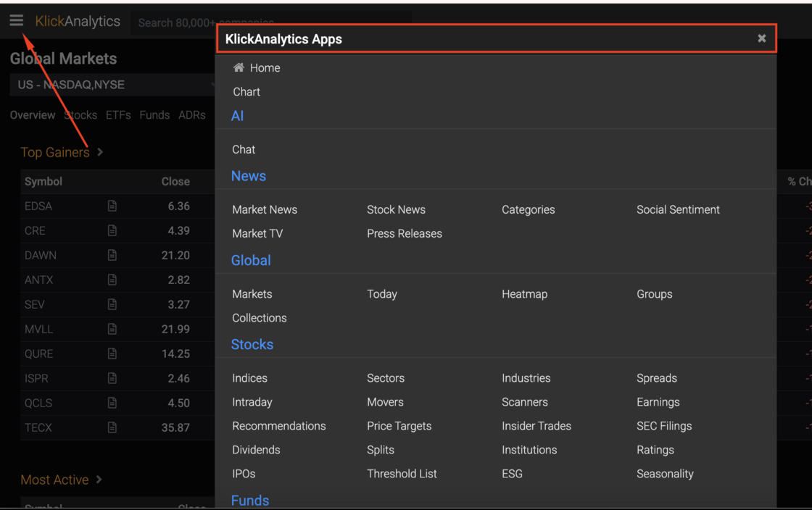Expand Most Active chevron arrow
812x510 pixels.
[x=99, y=480]
